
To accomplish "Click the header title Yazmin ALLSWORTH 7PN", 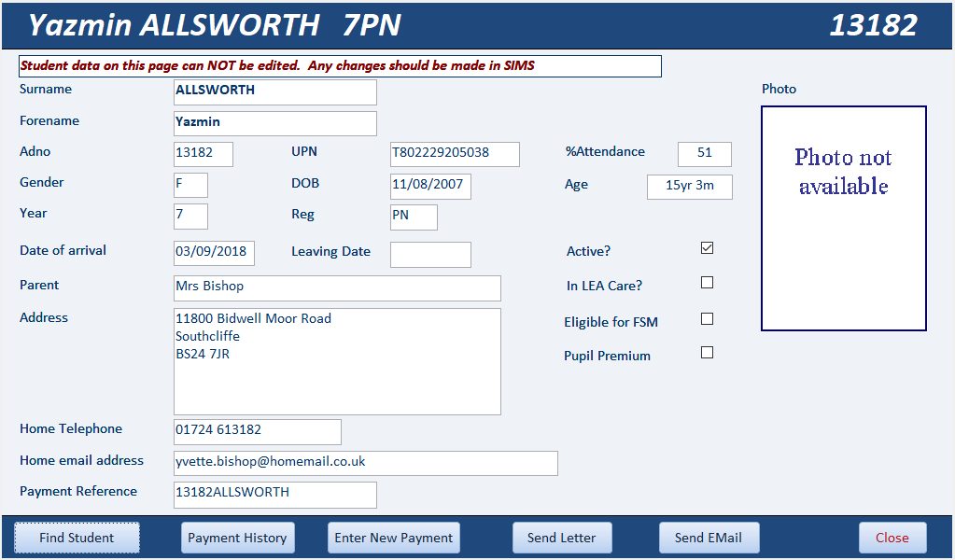I will [x=215, y=25].
